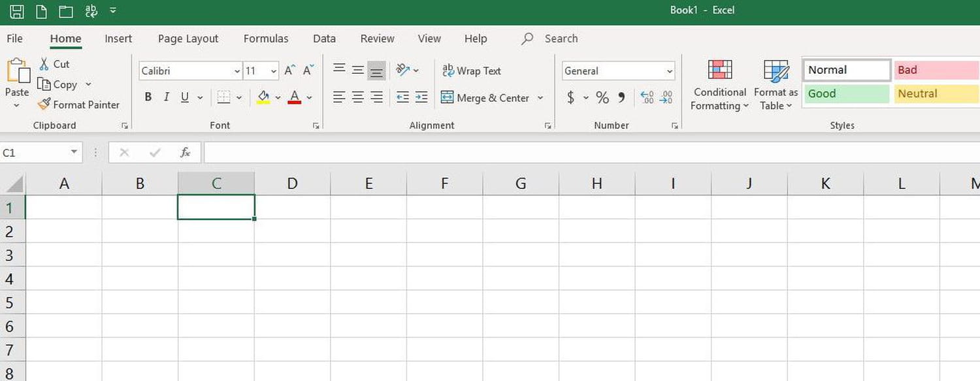Click inside the formula bar
The image size is (980, 381).
[x=457, y=152]
